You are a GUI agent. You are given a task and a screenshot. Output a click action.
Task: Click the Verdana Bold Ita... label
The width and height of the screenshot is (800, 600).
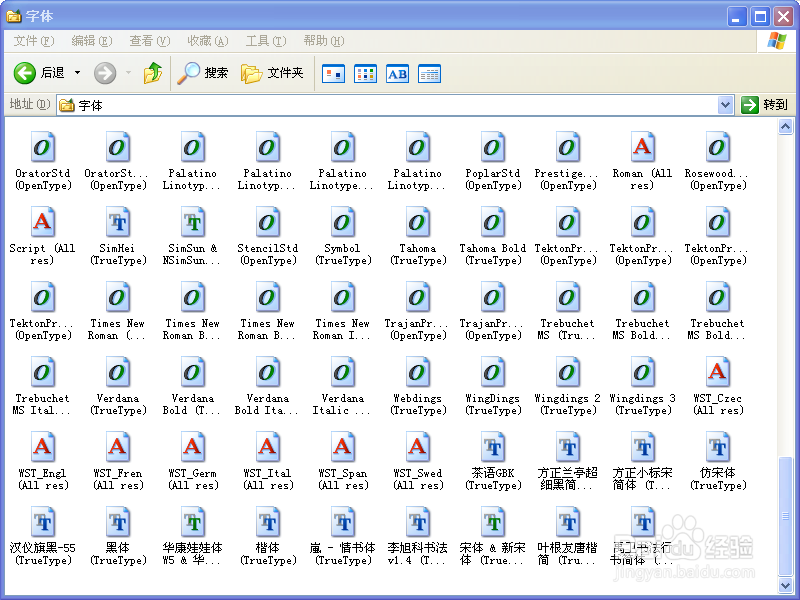[267, 405]
